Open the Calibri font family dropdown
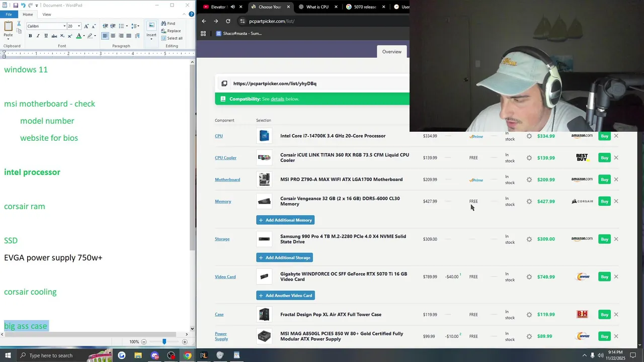This screenshot has height=362, width=644. (64, 26)
